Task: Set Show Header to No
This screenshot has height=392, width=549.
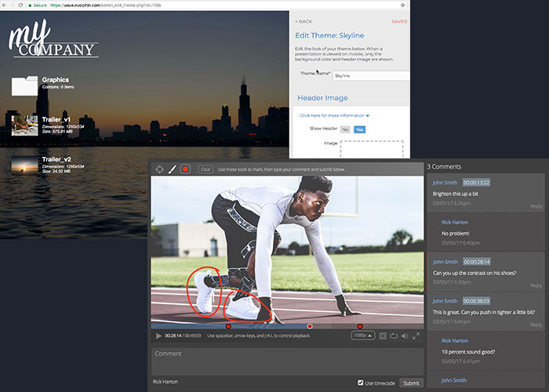Action: 345,129
